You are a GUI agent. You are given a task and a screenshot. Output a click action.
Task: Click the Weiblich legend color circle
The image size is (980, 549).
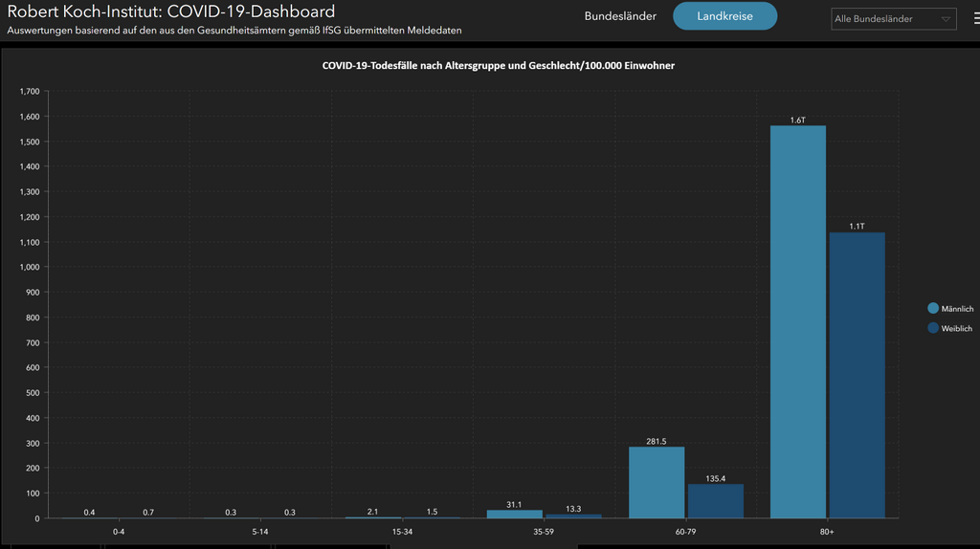933,328
